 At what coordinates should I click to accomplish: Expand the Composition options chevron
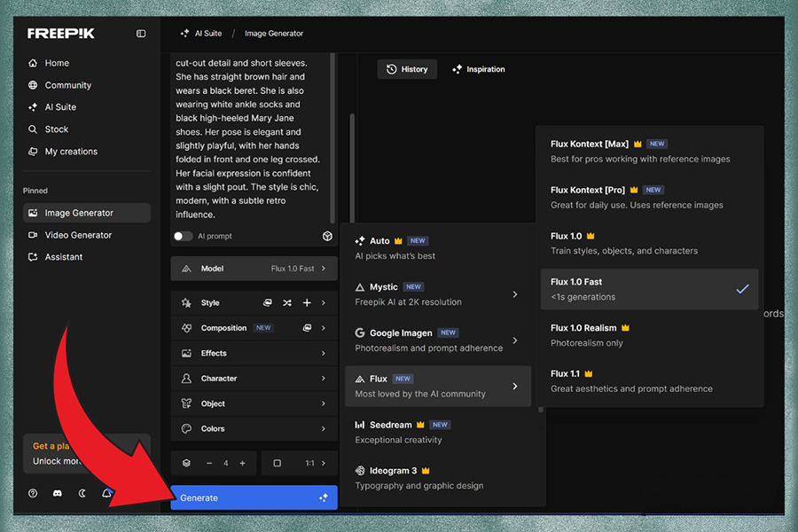324,328
